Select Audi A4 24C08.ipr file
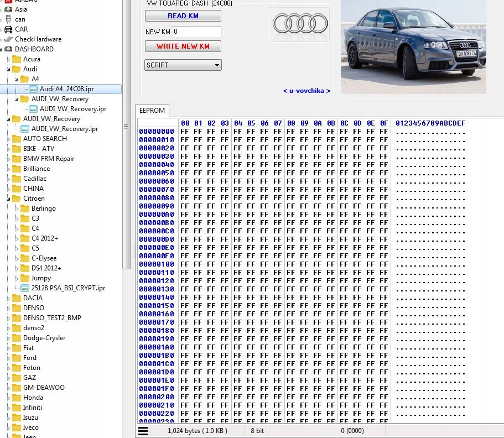Image resolution: width=504 pixels, height=438 pixels. point(66,89)
